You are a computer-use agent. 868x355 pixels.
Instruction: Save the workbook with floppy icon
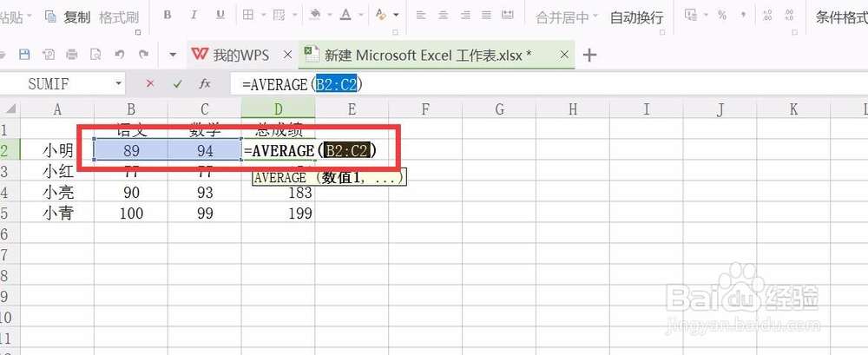click(x=24, y=55)
